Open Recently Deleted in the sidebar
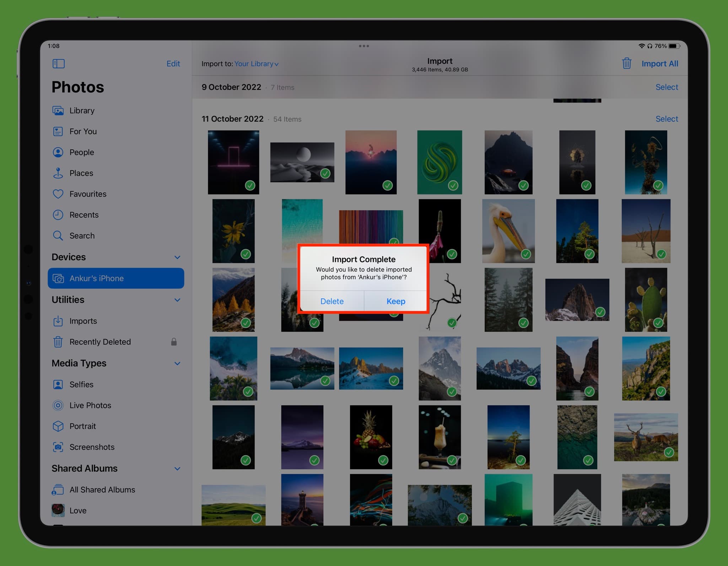Viewport: 728px width, 566px height. tap(116, 342)
